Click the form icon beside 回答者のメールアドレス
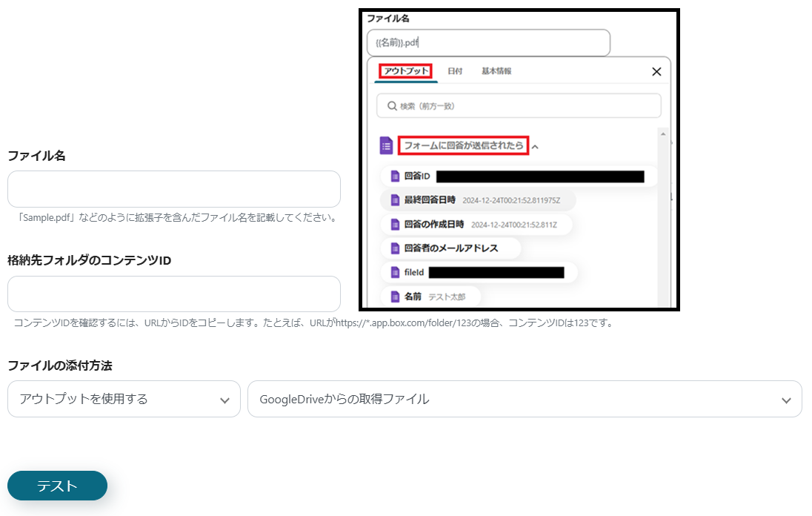The image size is (812, 516). tap(395, 248)
